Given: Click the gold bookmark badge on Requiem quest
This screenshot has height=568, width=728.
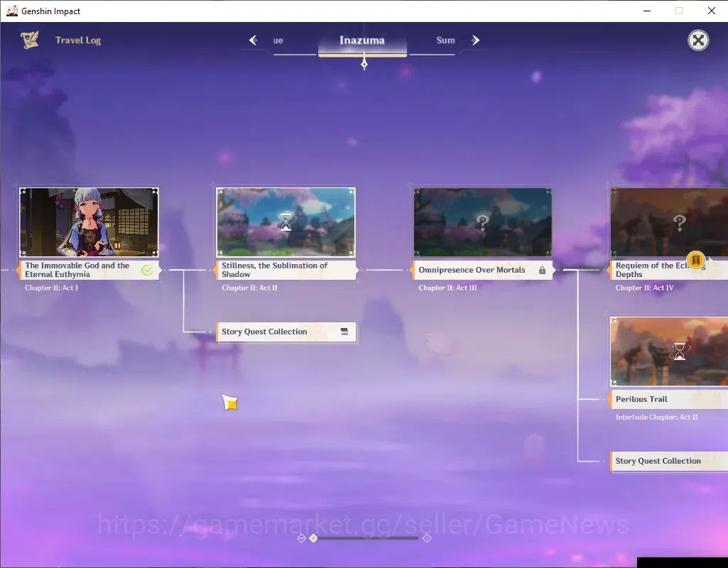Looking at the screenshot, I should [695, 260].
